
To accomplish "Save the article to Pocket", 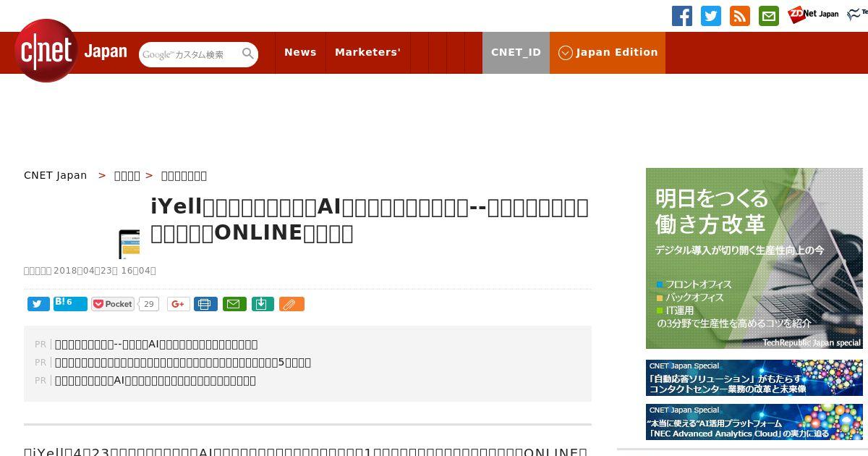I will coord(113,304).
